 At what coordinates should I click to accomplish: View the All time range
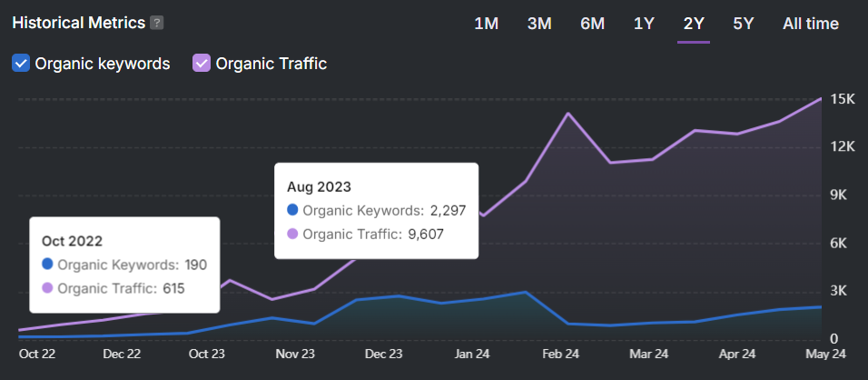click(x=810, y=24)
